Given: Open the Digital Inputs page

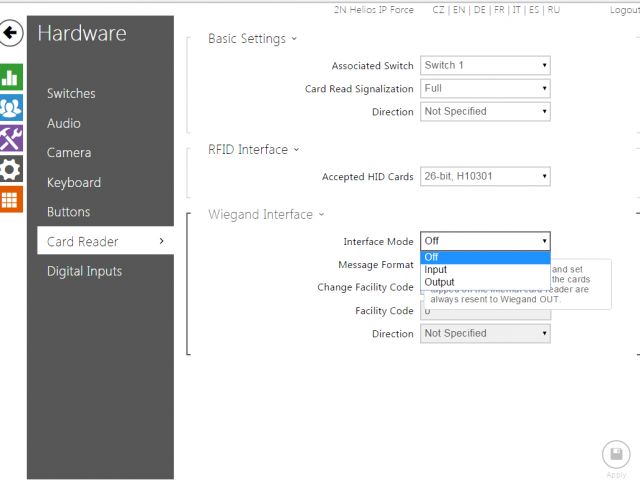Looking at the screenshot, I should tap(84, 271).
